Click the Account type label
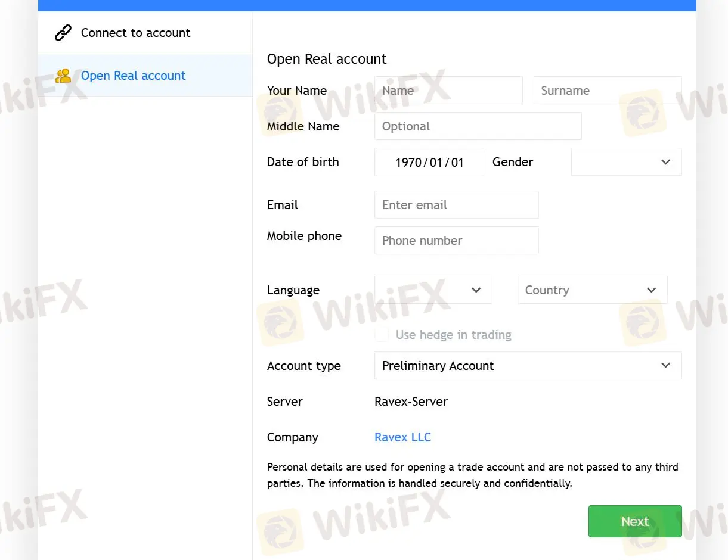The image size is (728, 560). pyautogui.click(x=304, y=366)
